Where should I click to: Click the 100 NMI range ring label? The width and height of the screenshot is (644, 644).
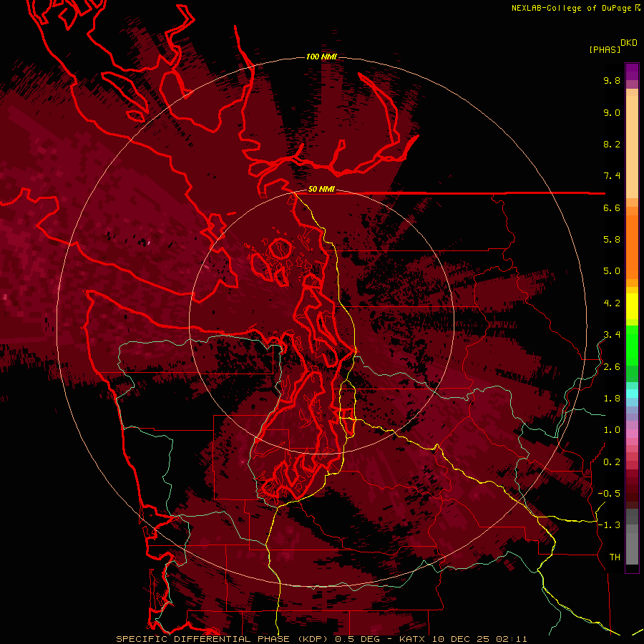[x=321, y=57]
